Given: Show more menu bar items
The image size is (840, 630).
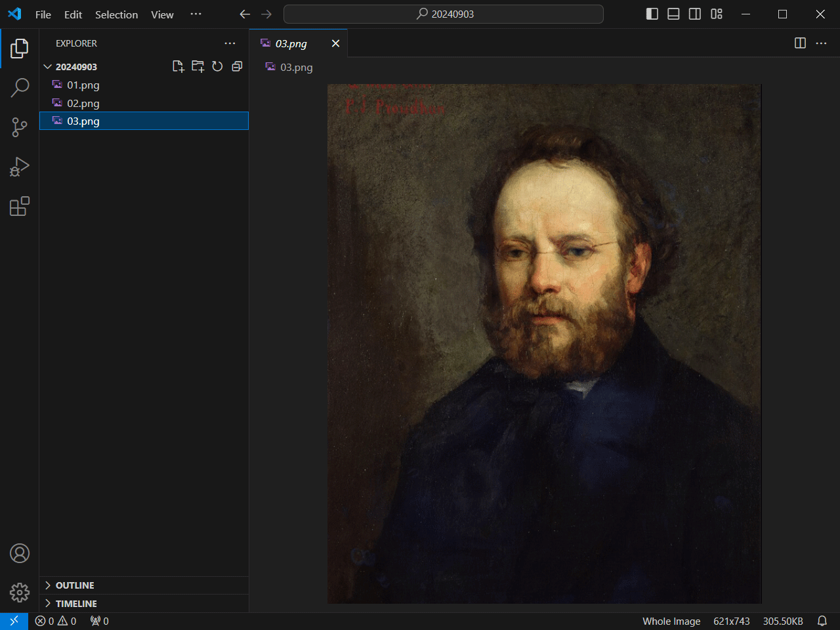Looking at the screenshot, I should click(x=196, y=14).
